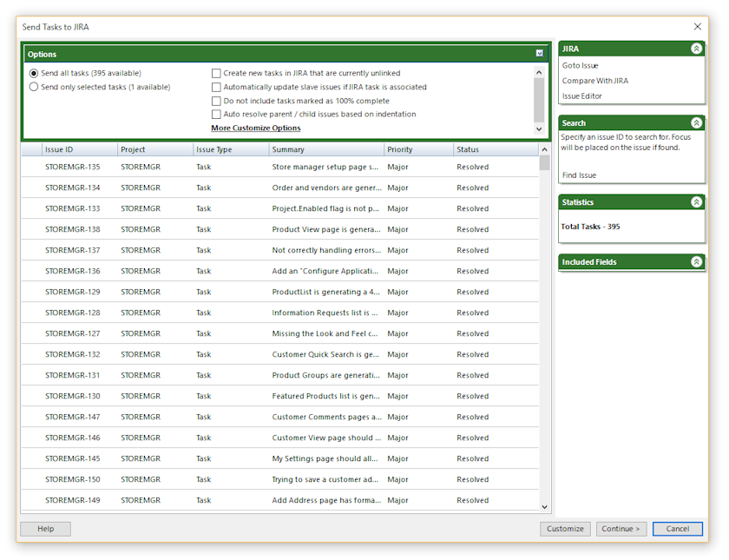Screen dimensions: 729x560
Task: Close the Send Tasks to JIRA dialog
Action: (x=698, y=27)
